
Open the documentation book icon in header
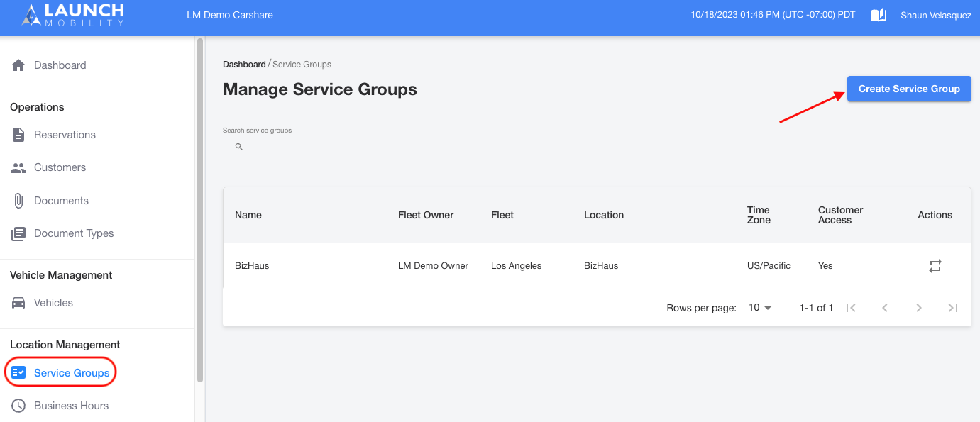[879, 15]
